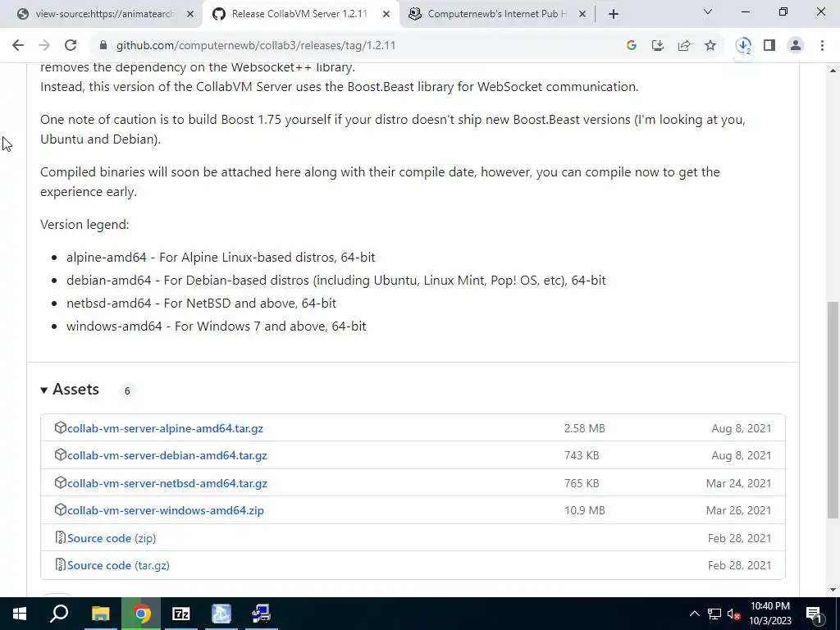Screen dimensions: 840x630
Task: Download collab-vm-server-netbsd-amd64.tar.gz
Action: click(167, 483)
